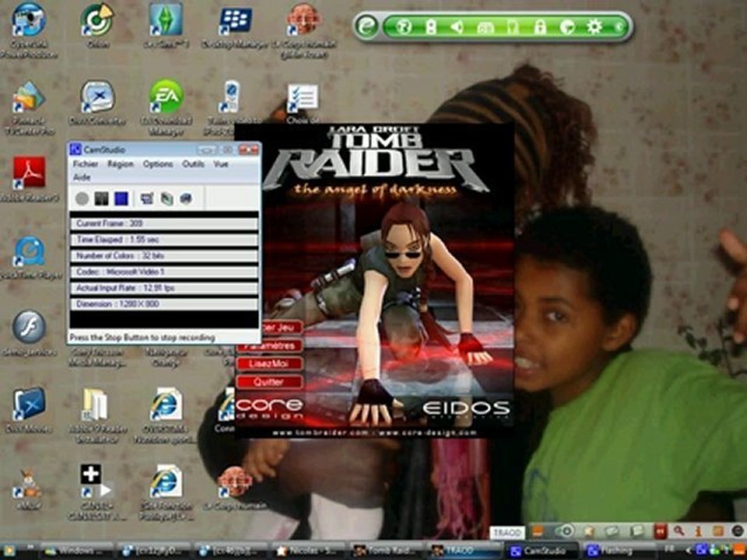
Task: Click the globe icon on the green dock
Action: (404, 26)
